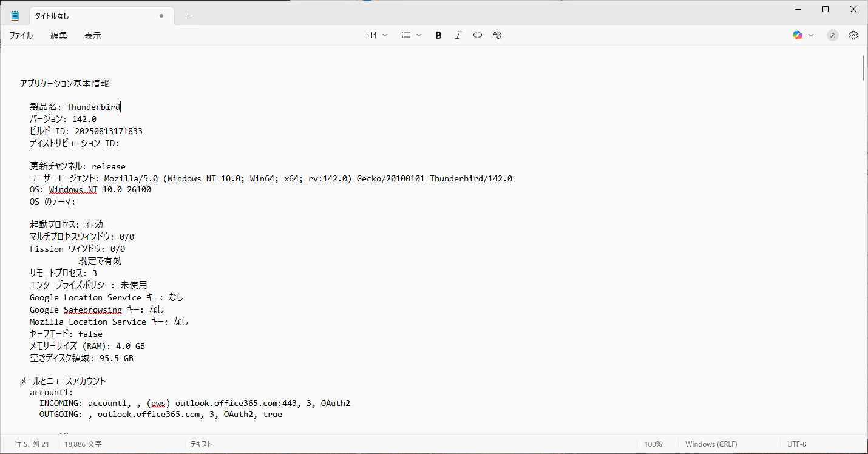The height and width of the screenshot is (454, 868).
Task: Toggle bold formatting
Action: 438,35
